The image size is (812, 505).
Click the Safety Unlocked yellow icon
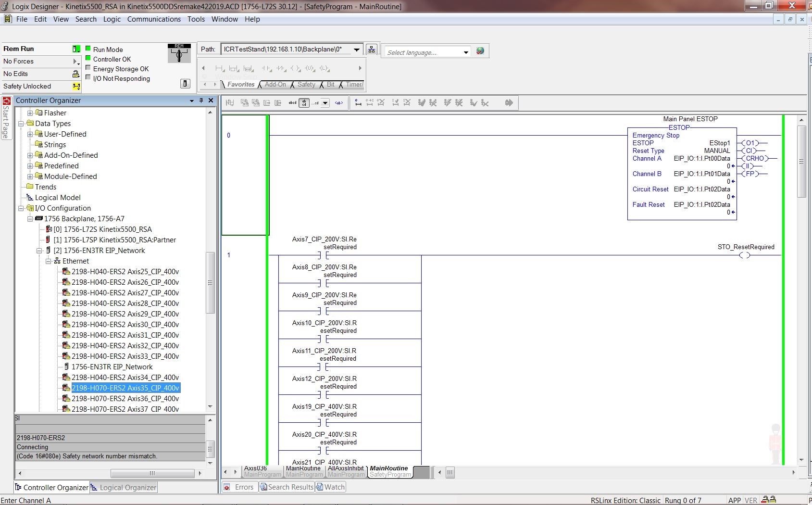[76, 86]
